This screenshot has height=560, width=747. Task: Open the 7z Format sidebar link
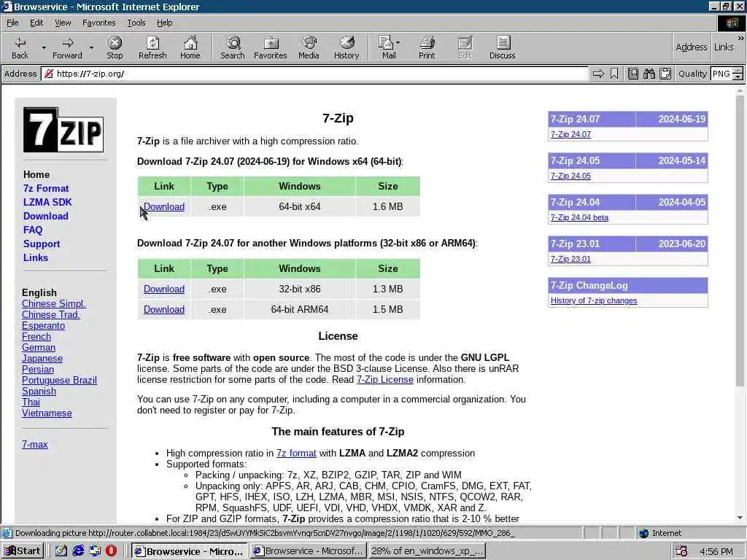tap(46, 189)
